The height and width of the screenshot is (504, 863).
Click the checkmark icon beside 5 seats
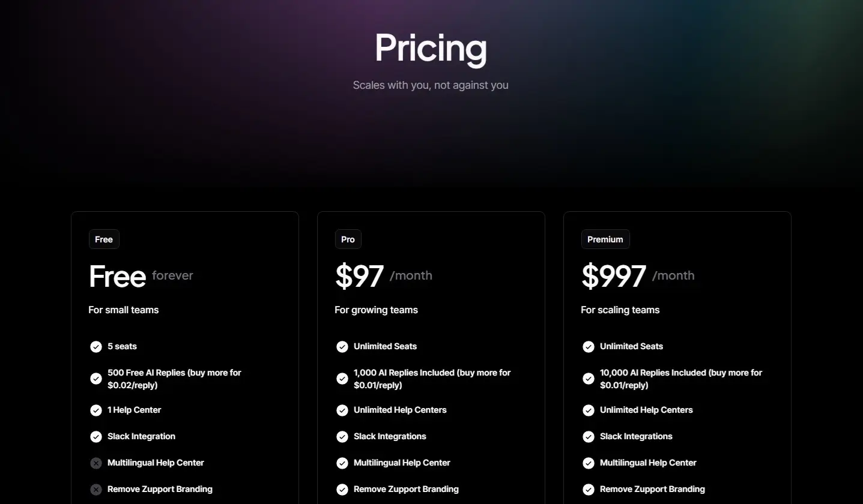pyautogui.click(x=95, y=347)
